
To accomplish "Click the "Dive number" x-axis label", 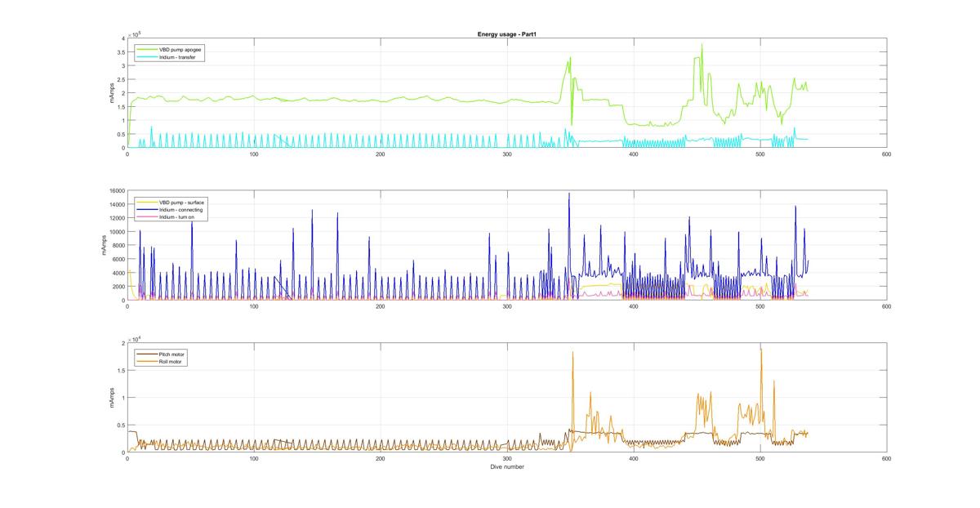I will pos(506,467).
